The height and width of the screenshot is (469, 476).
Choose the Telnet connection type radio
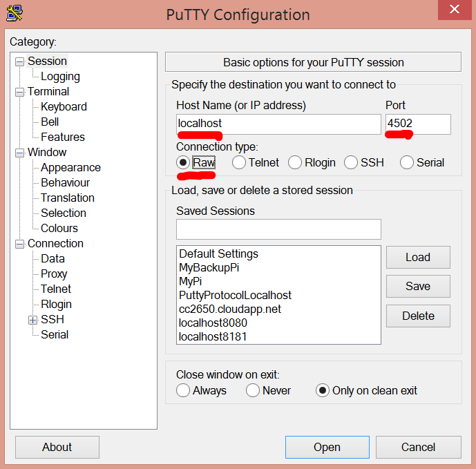click(239, 163)
